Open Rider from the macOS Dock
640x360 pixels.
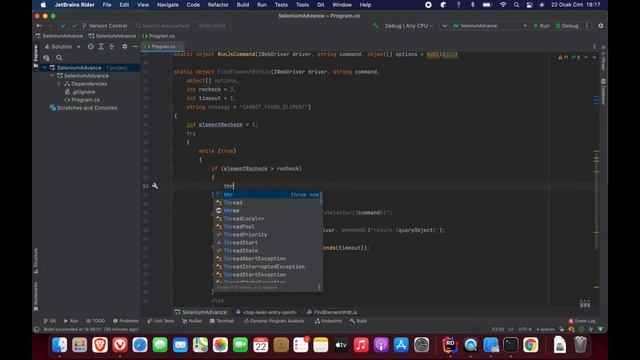(450, 345)
